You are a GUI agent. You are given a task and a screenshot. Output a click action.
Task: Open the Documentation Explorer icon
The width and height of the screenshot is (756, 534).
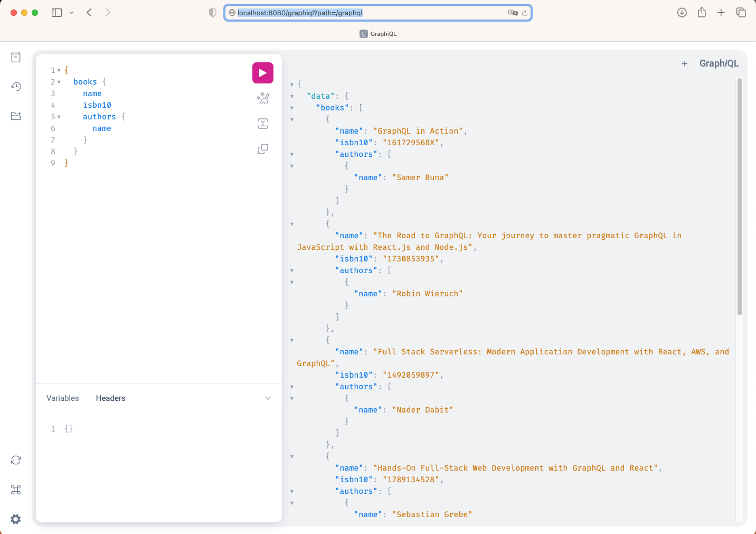[16, 57]
